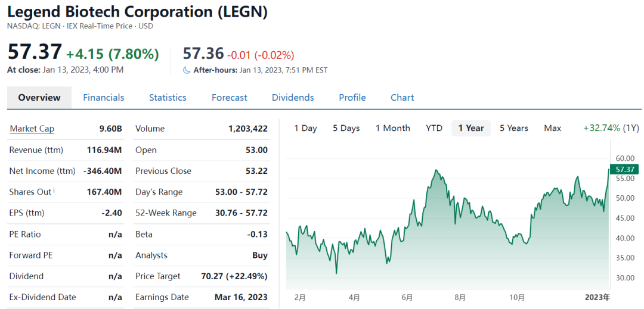The width and height of the screenshot is (644, 309).
Task: Set chart range to 1 Day
Action: pyautogui.click(x=305, y=128)
